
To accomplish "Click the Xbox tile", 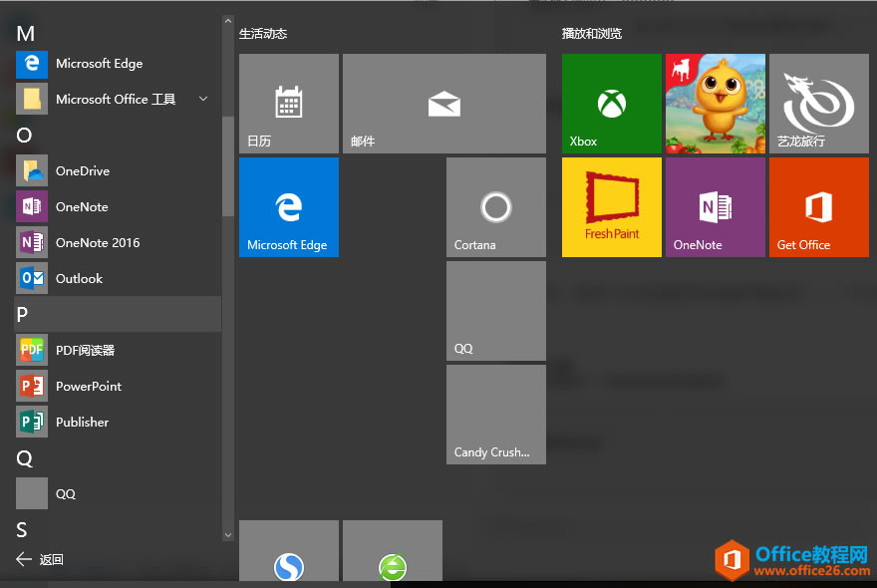I will point(611,104).
